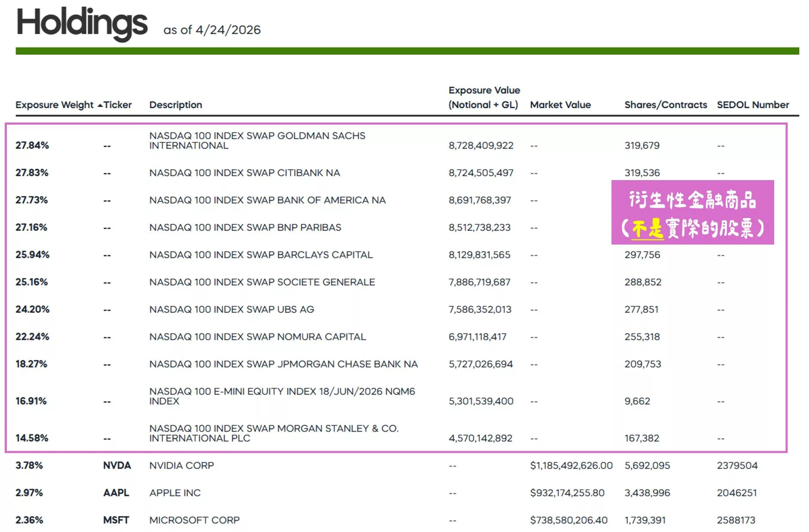The image size is (809, 532).
Task: Select the 14.58% exposure weight cell
Action: point(32,438)
